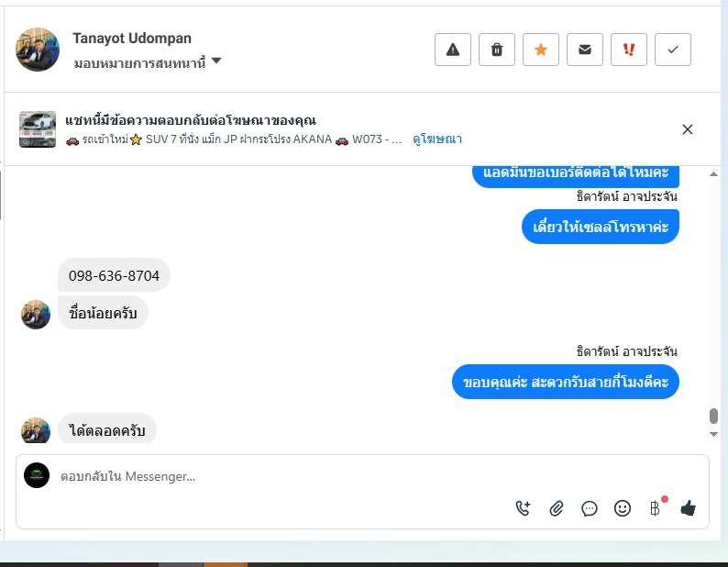The height and width of the screenshot is (567, 728).
Task: Click the chat scrollbar up arrow
Action: pyautogui.click(x=713, y=174)
